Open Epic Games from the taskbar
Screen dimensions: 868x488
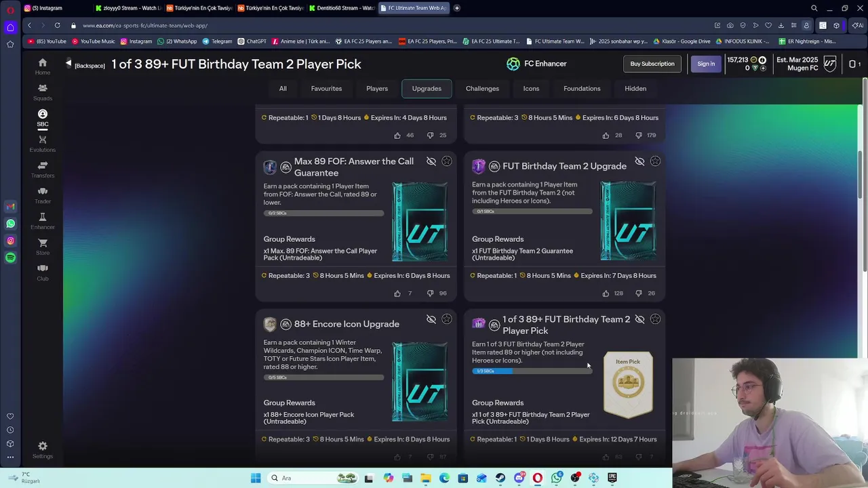[612, 479]
